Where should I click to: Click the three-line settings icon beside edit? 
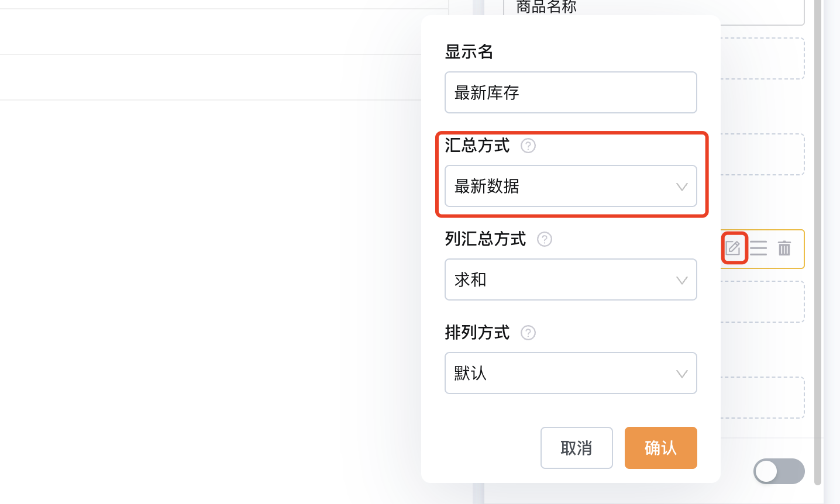tap(758, 248)
